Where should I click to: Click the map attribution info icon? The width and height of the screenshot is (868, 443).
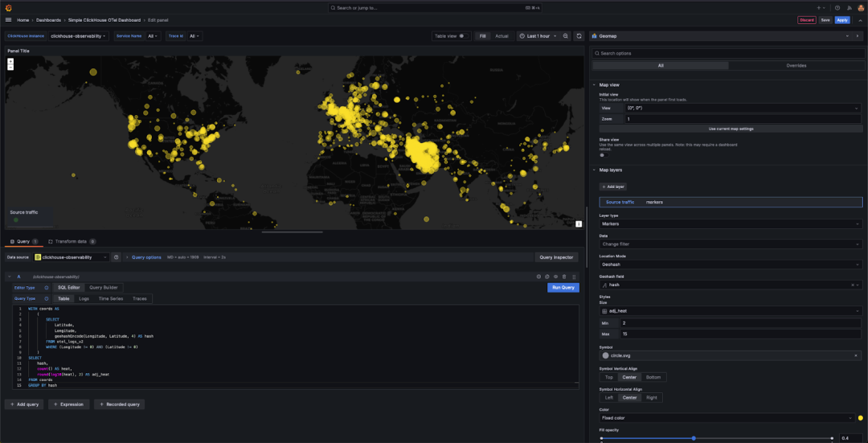click(579, 224)
